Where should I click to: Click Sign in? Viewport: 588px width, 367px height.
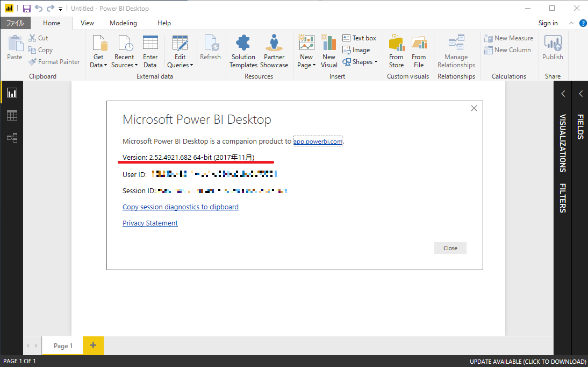548,23
